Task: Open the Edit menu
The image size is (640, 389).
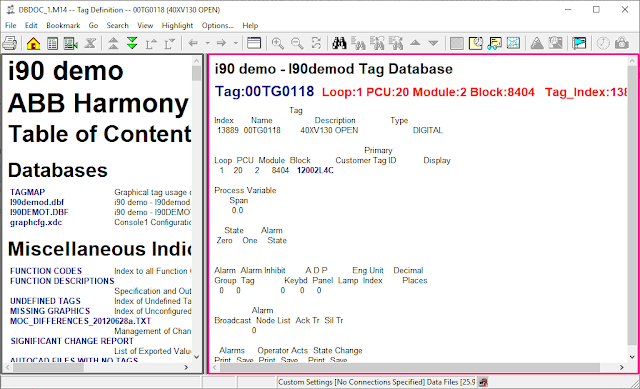Action: pos(31,25)
